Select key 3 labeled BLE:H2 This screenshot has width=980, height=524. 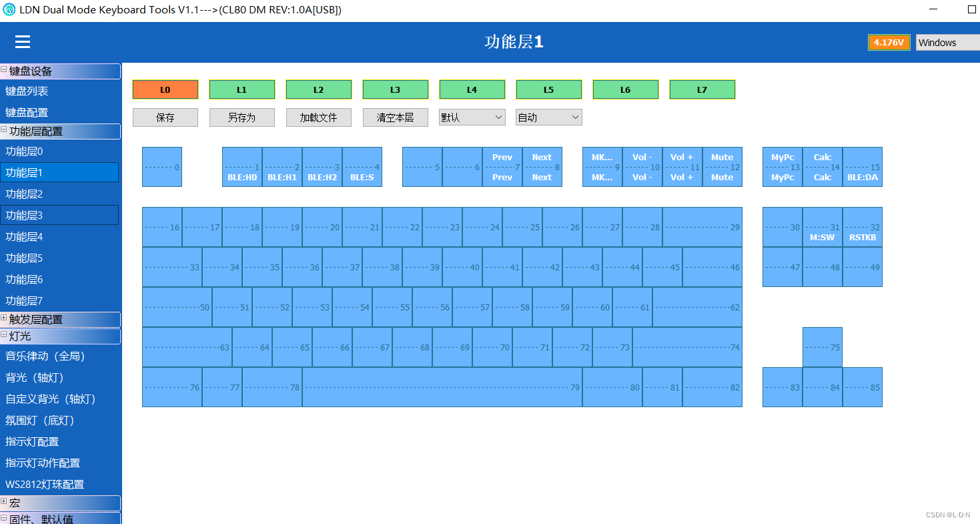tap(322, 167)
